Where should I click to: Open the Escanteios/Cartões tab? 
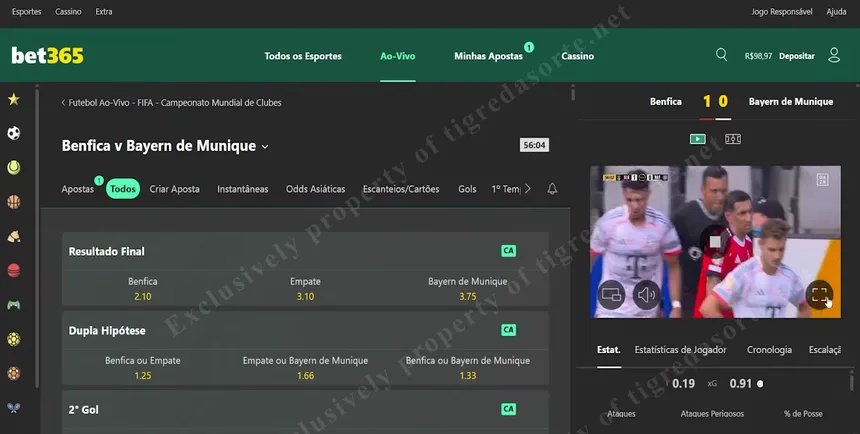401,189
